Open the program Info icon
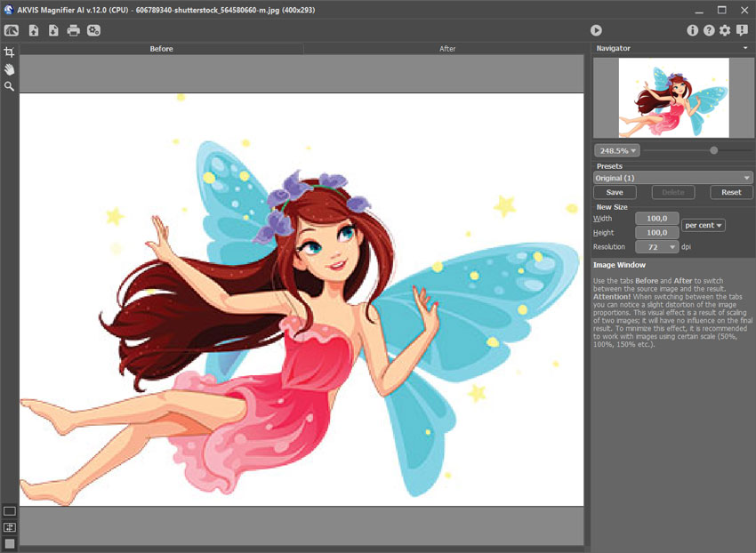The height and width of the screenshot is (553, 756). 692,30
